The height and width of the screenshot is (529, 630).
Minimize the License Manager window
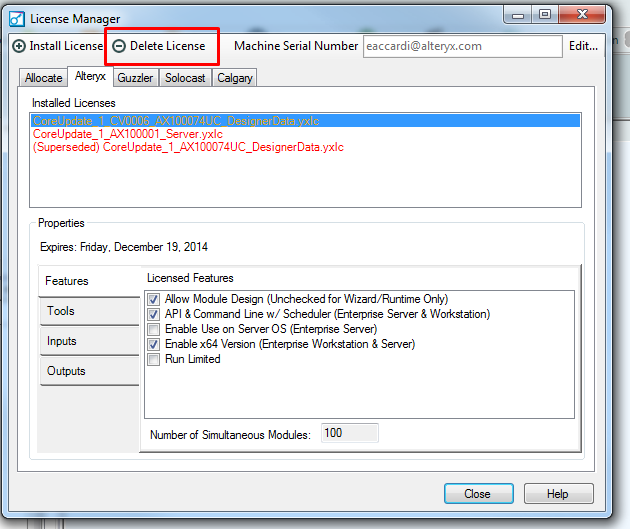pyautogui.click(x=518, y=15)
